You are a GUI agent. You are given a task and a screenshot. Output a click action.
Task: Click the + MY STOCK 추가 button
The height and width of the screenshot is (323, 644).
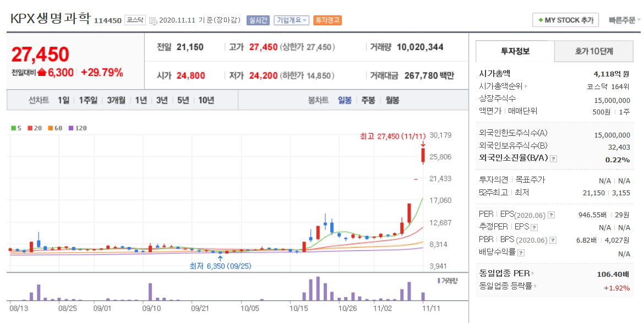coord(565,20)
